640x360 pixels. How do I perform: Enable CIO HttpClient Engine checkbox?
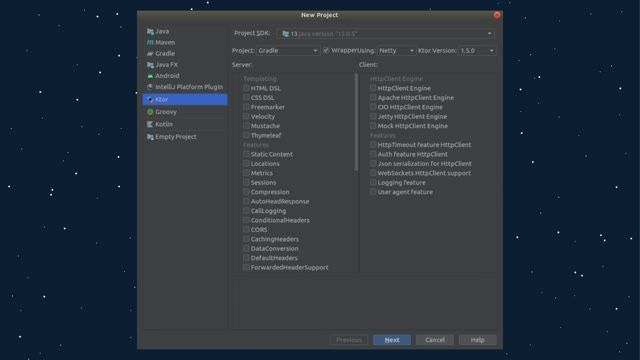[x=373, y=107]
